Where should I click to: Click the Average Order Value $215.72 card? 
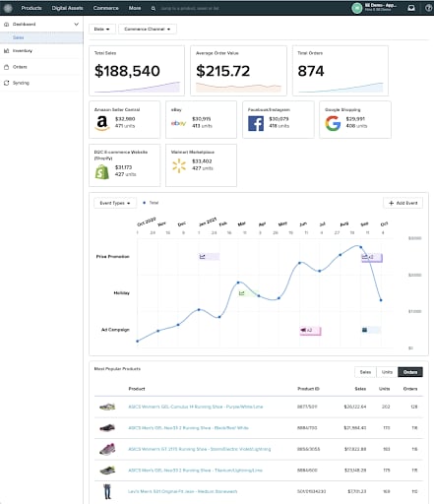coord(238,71)
